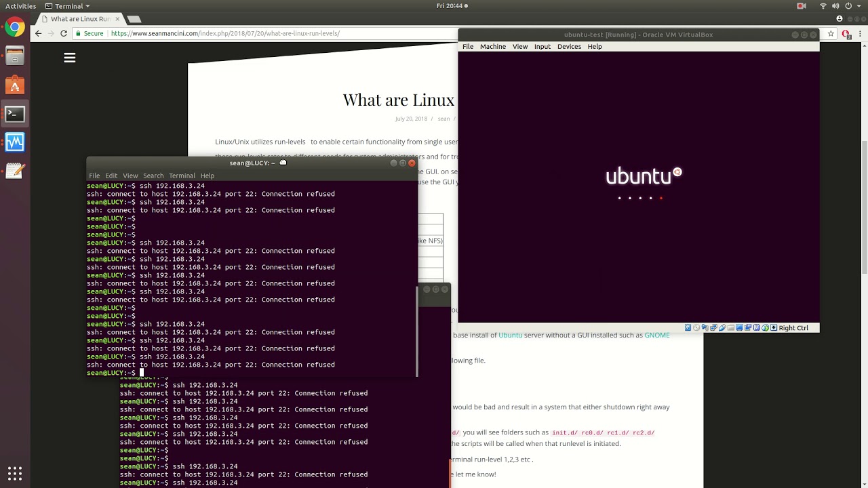868x488 pixels.
Task: Open the 'GNOME' link in the article
Action: tap(657, 335)
